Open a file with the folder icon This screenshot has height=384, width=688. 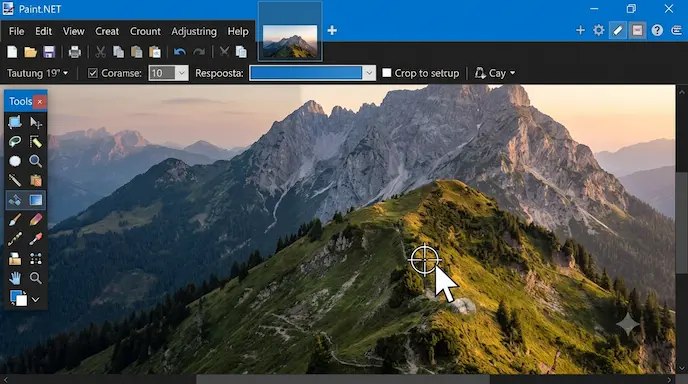30,52
